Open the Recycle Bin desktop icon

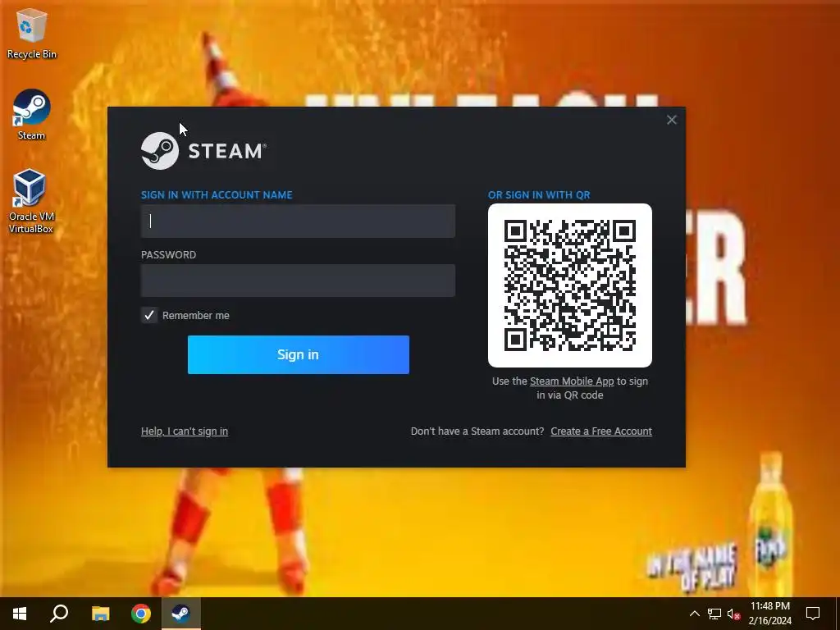pos(32,33)
